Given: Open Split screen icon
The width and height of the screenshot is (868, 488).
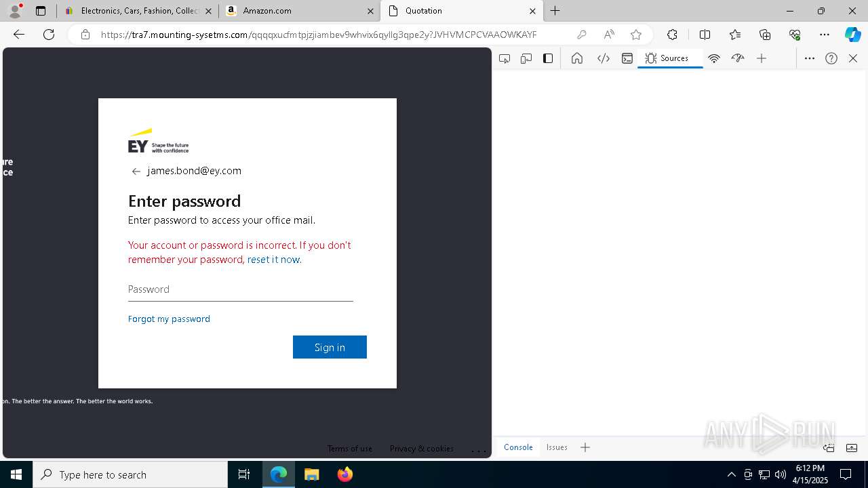Looking at the screenshot, I should [705, 35].
